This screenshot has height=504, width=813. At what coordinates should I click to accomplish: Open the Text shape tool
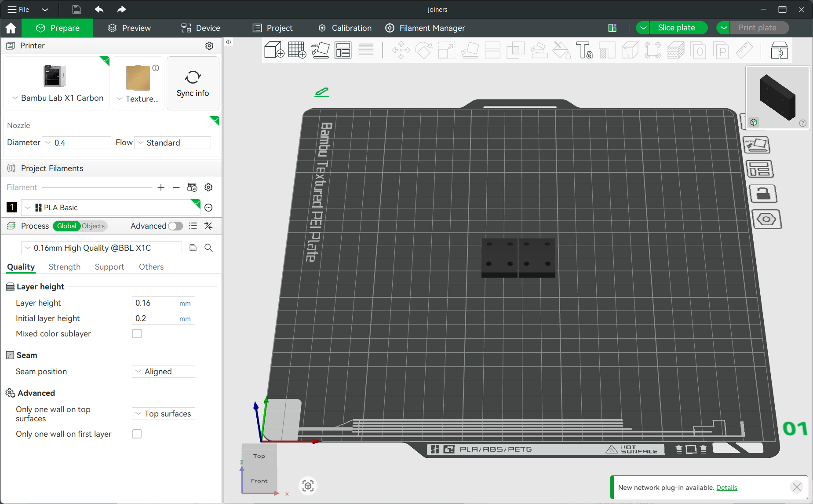[584, 50]
